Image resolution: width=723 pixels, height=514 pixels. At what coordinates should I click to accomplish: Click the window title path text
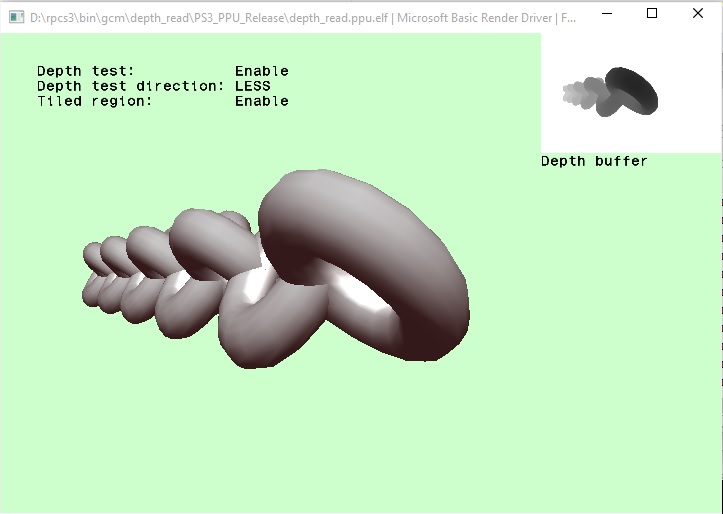pos(303,18)
